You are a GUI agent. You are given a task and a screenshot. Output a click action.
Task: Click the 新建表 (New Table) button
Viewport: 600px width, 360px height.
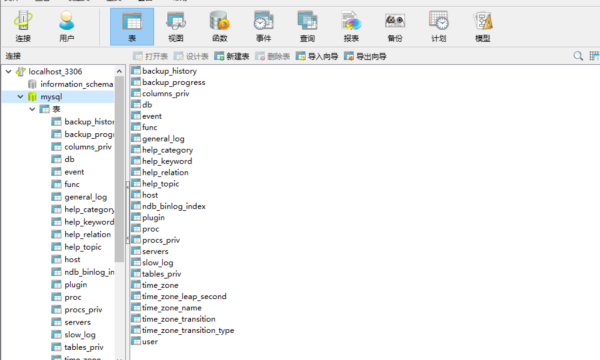232,57
